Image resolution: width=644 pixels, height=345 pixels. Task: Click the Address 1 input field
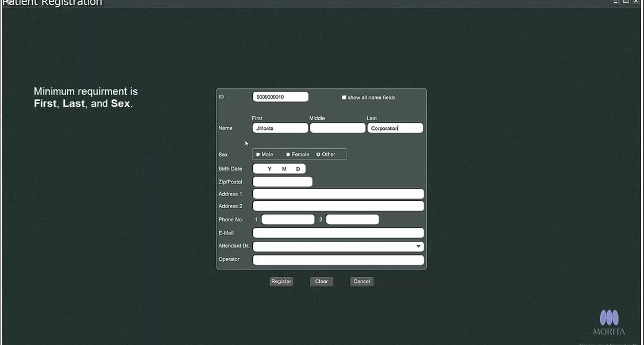click(x=338, y=194)
